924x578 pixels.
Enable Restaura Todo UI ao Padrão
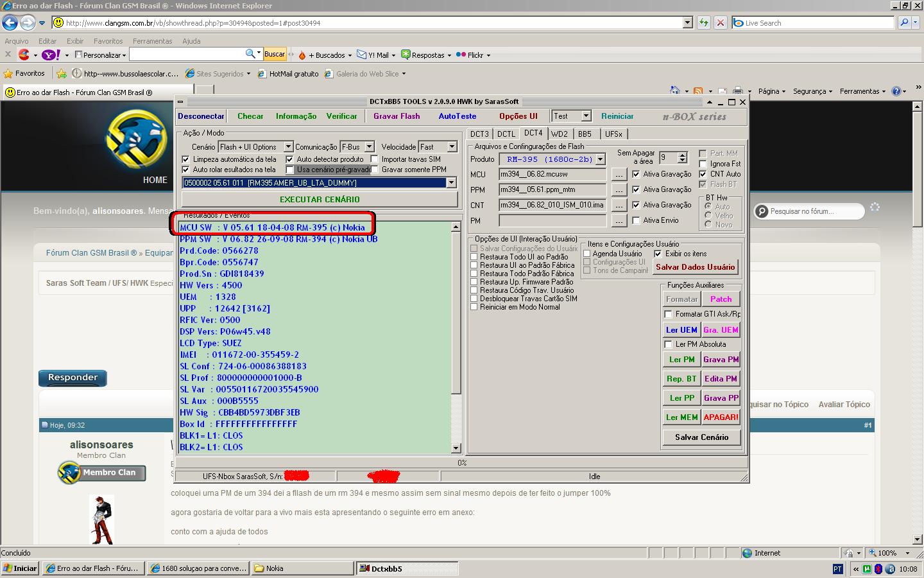pos(474,257)
